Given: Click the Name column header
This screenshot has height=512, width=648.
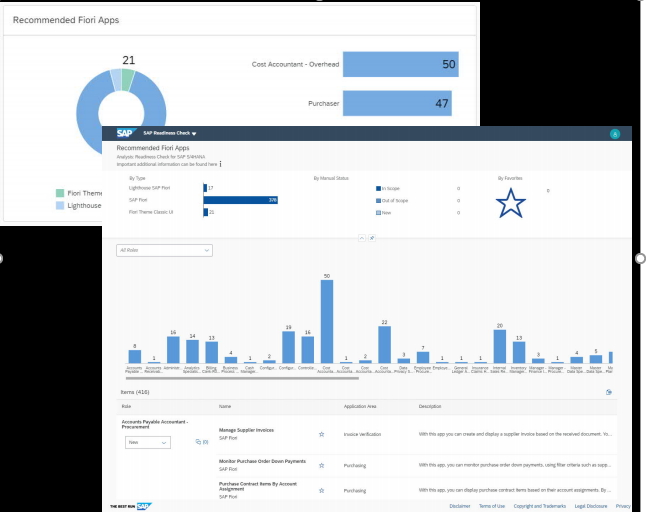Looking at the screenshot, I should [225, 407].
